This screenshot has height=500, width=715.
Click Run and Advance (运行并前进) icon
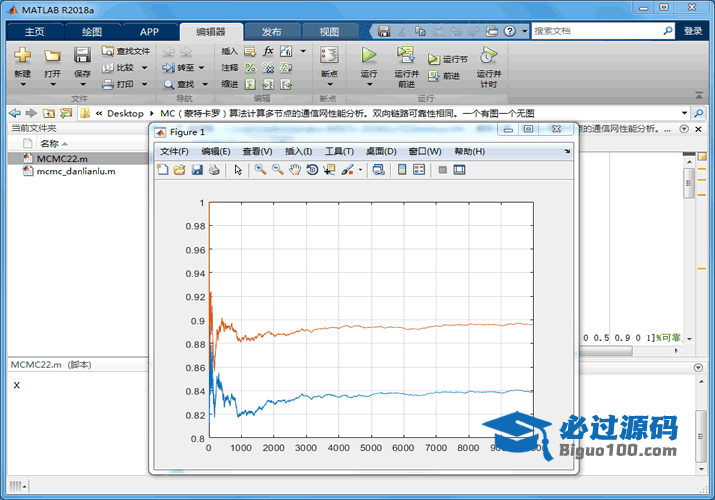[406, 55]
